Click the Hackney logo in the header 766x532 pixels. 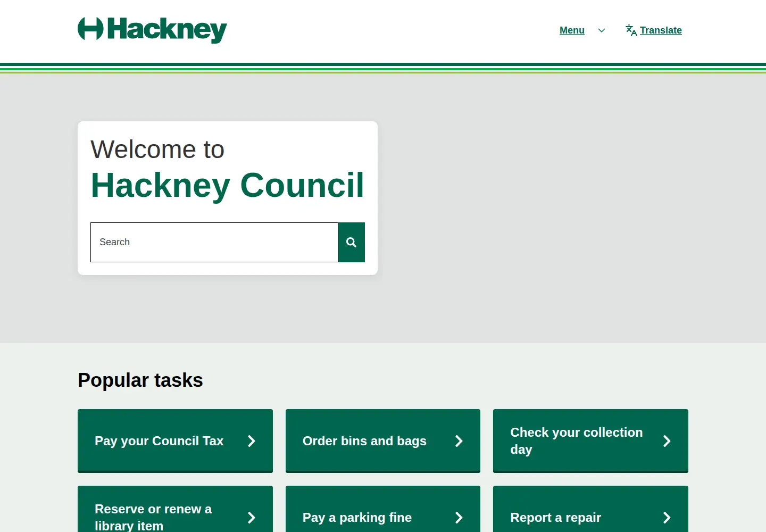(x=152, y=29)
